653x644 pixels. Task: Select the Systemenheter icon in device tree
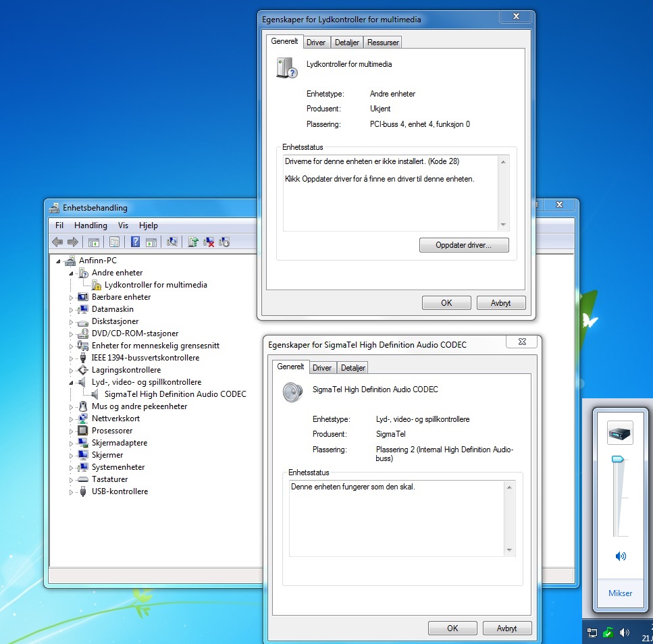coord(83,467)
